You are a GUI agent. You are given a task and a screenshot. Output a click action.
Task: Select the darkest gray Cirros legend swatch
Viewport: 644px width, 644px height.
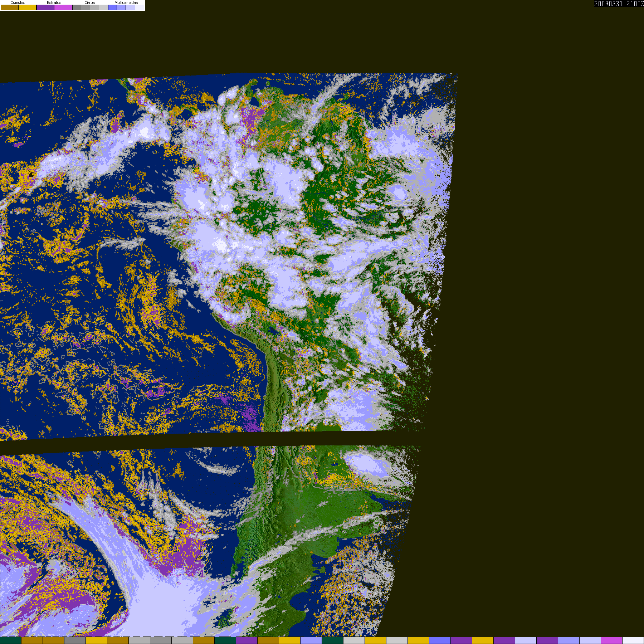coord(77,7)
